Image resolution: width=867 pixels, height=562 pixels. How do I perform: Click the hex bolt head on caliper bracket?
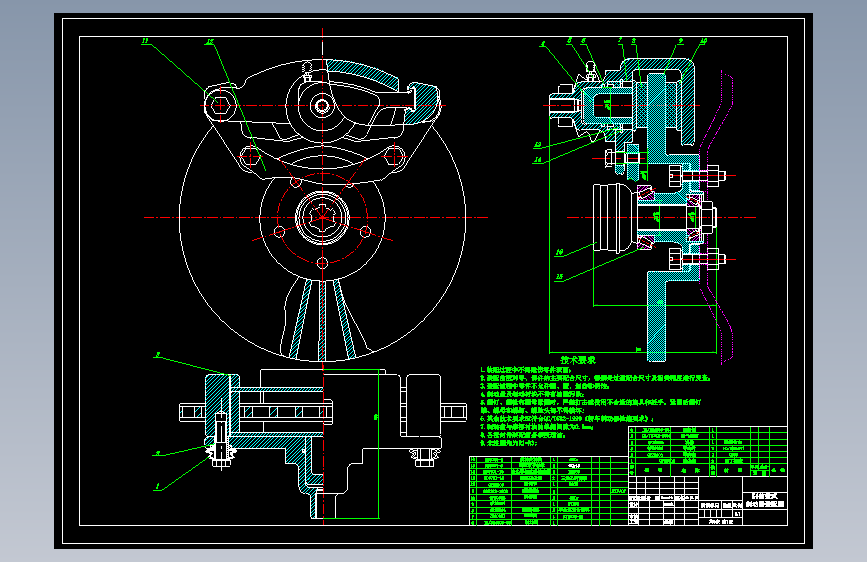(x=220, y=105)
